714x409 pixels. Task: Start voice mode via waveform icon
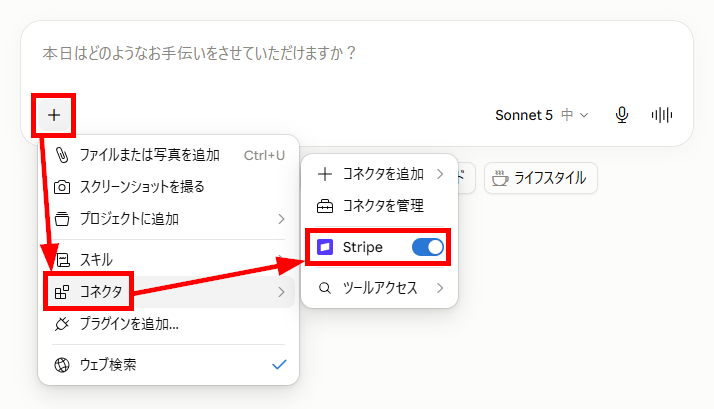pos(662,115)
